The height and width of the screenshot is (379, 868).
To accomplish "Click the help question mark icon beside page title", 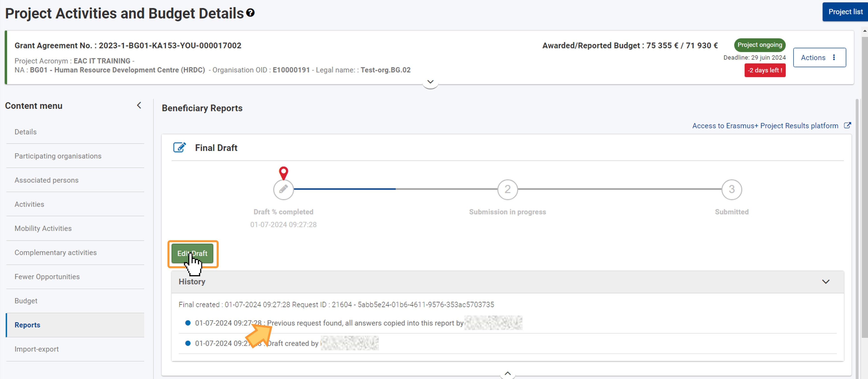I will coord(250,13).
